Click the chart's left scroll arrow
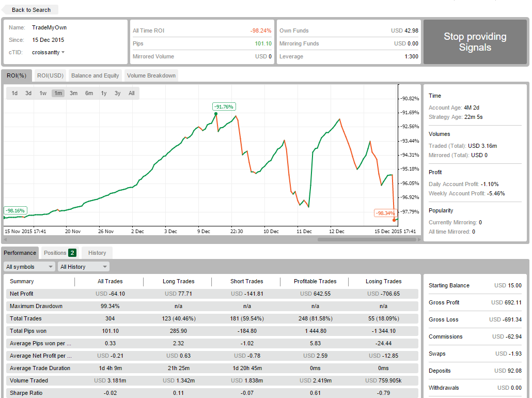Image resolution: width=532 pixels, height=398 pixels. 5,239
